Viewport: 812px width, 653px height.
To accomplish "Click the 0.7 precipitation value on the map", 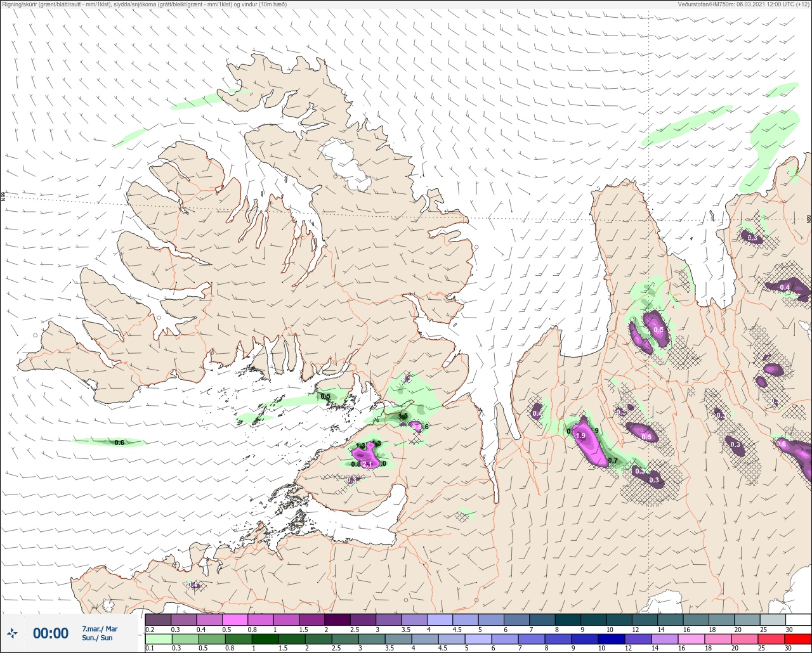I will tap(613, 460).
